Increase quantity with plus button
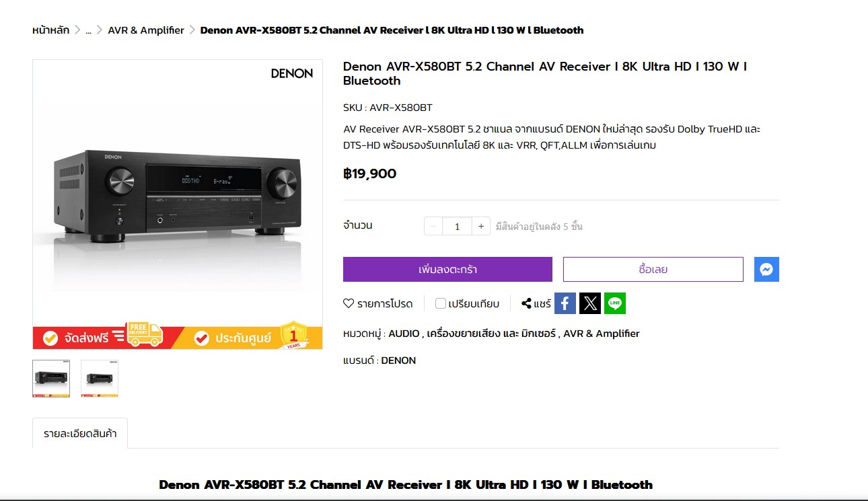This screenshot has height=501, width=868. click(481, 226)
